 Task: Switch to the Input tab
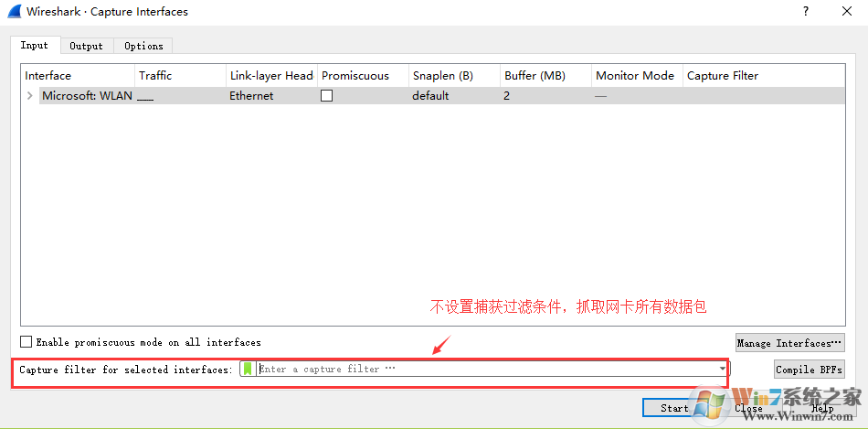point(35,46)
